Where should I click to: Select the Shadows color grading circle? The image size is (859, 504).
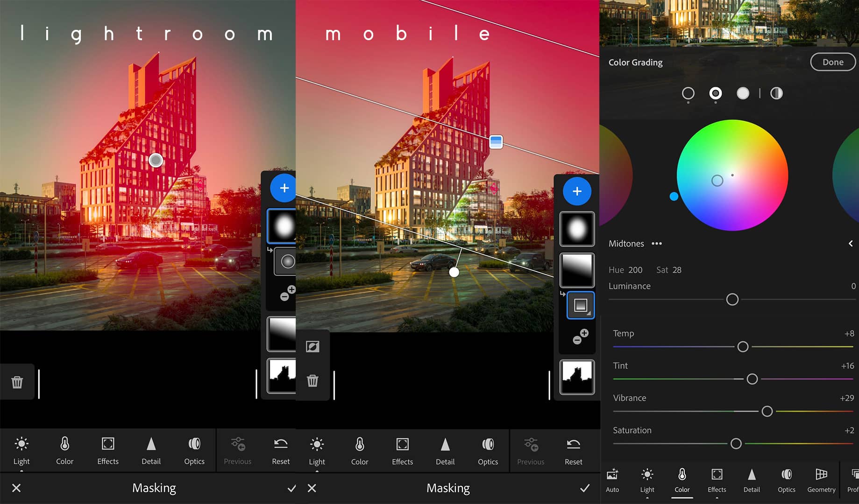pos(688,94)
